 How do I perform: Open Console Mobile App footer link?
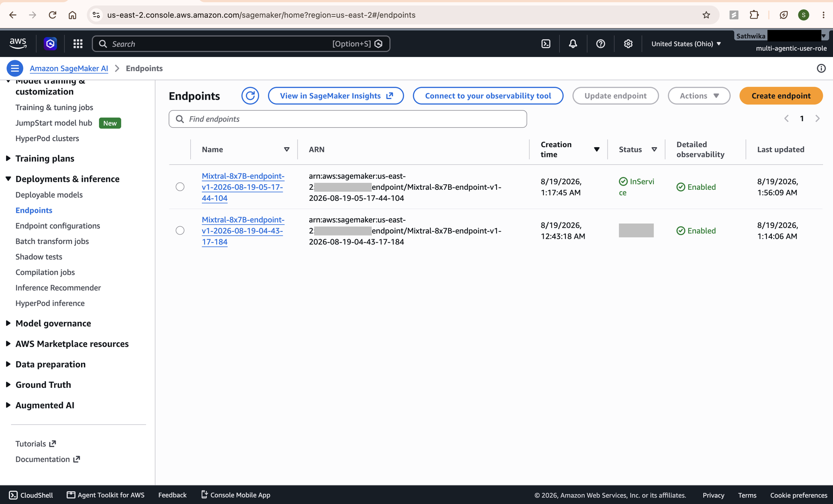[x=236, y=495]
